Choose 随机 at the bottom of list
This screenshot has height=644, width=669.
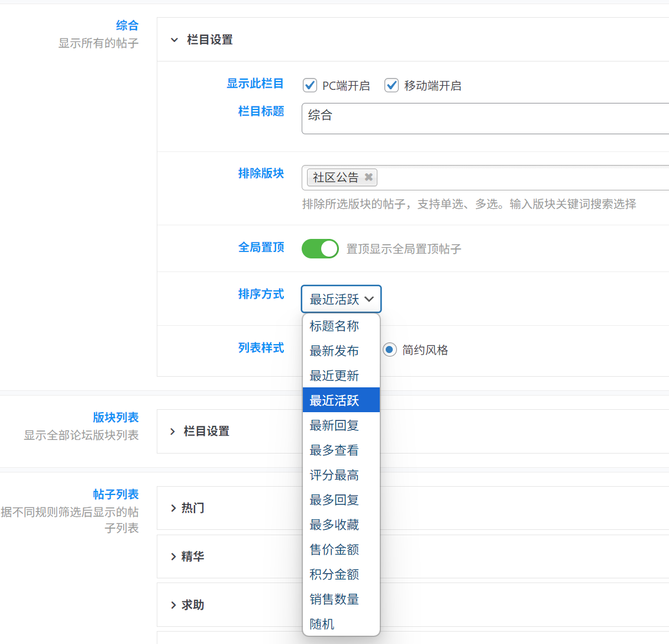pos(322,624)
